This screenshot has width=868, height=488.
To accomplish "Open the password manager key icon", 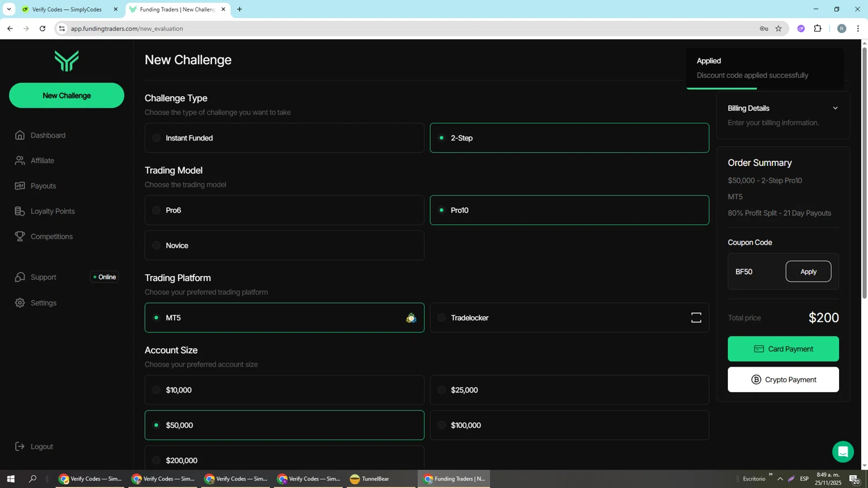I will click(764, 28).
